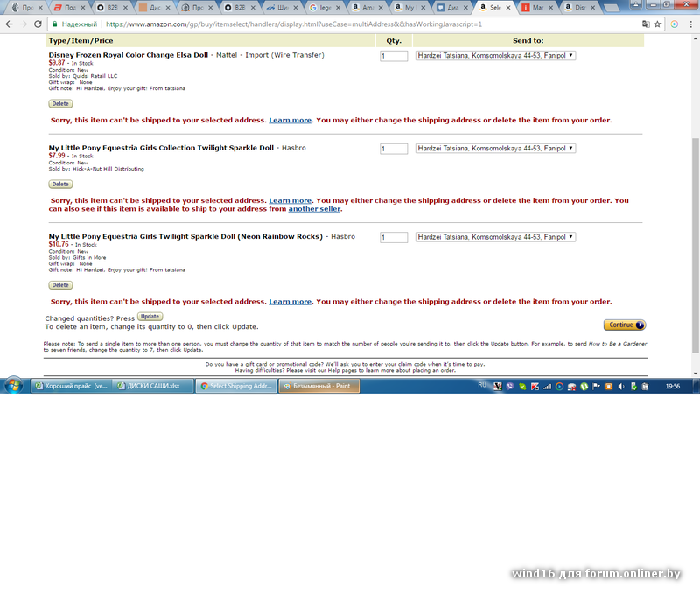Click the secure padlock icon in address bar

[54, 24]
